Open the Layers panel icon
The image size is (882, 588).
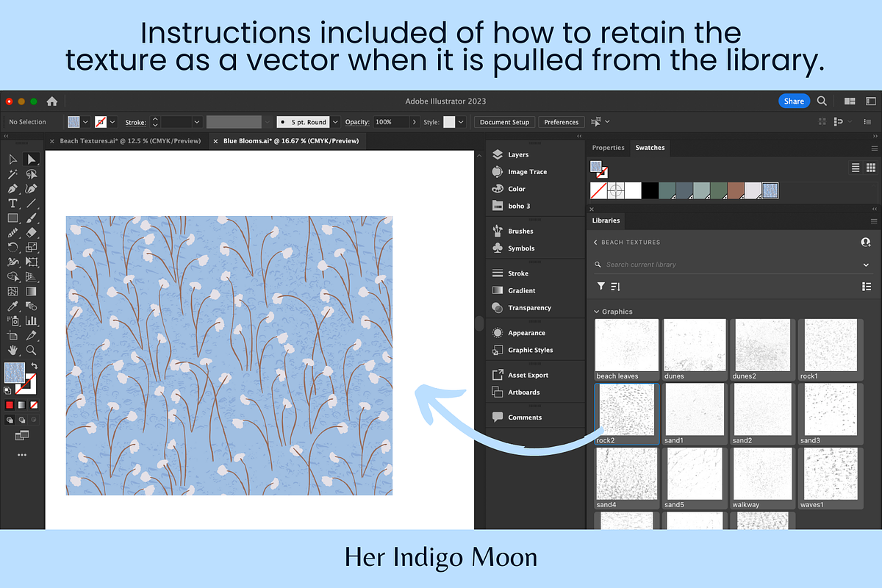498,154
